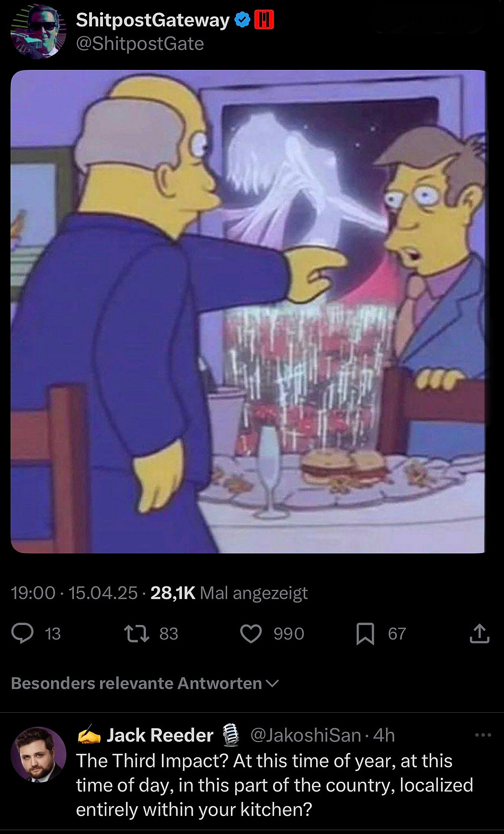Click the red affiliate badge icon
The image size is (504, 834).
[264, 20]
